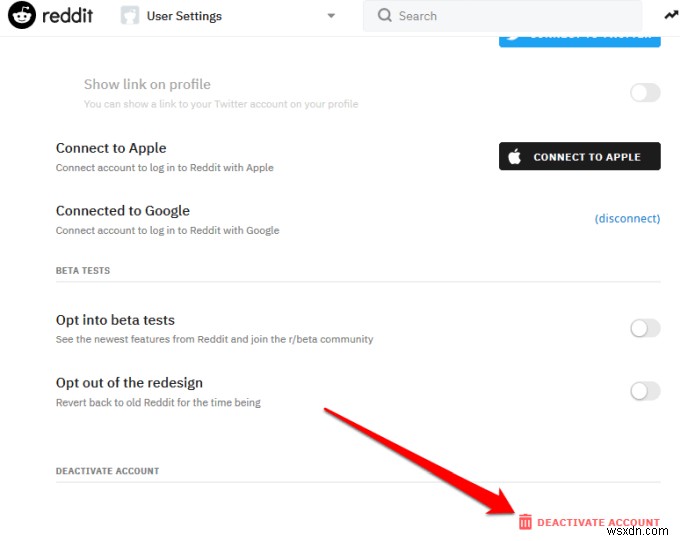Click the 'Opt out of the redesign' heading
Image resolution: width=680 pixels, height=541 pixels.
click(129, 383)
